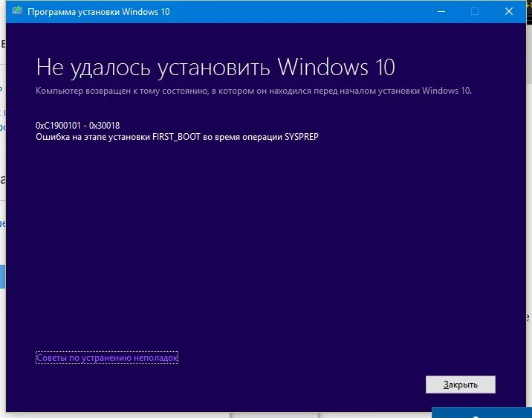
Task: Click the Windows setup icon in title bar
Action: [x=17, y=11]
